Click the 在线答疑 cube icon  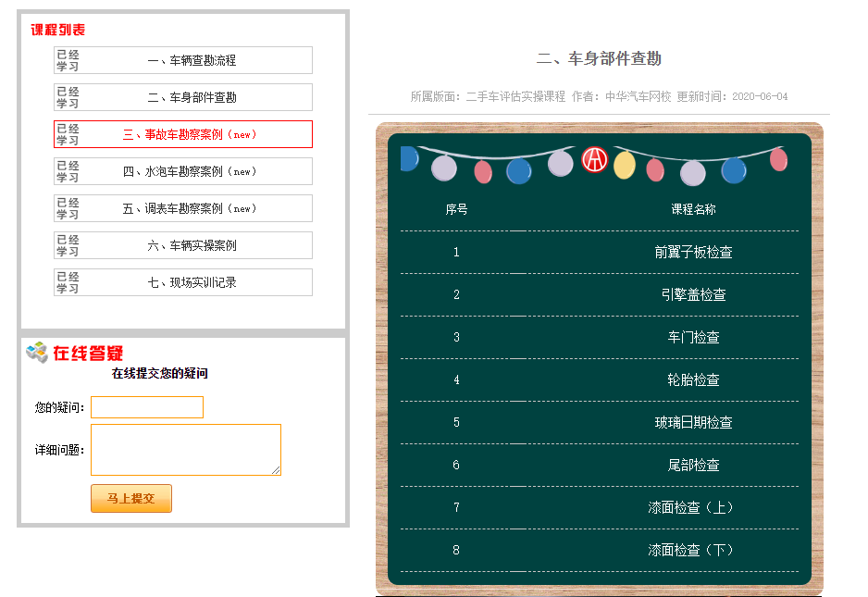click(x=37, y=352)
